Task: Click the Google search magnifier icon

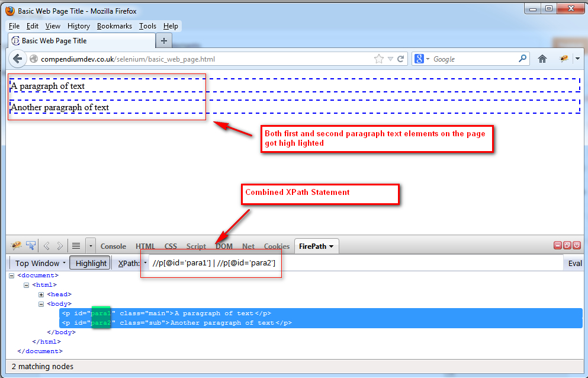Action: click(522, 58)
